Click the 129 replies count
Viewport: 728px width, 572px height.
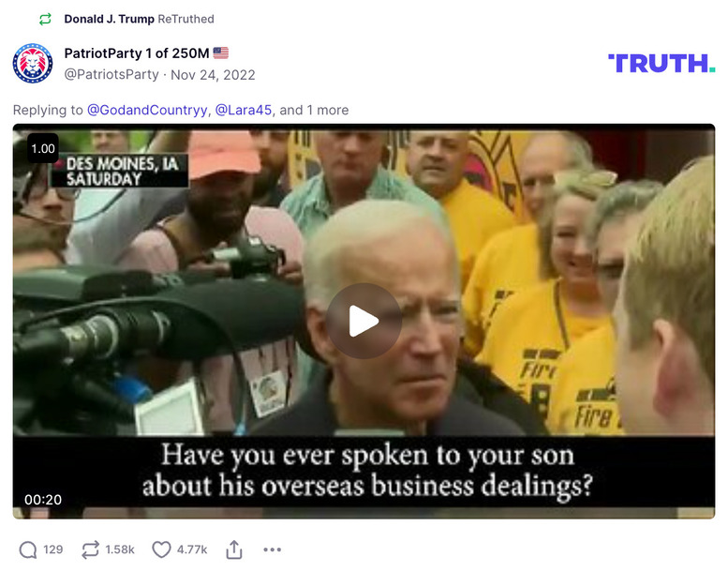click(x=52, y=549)
